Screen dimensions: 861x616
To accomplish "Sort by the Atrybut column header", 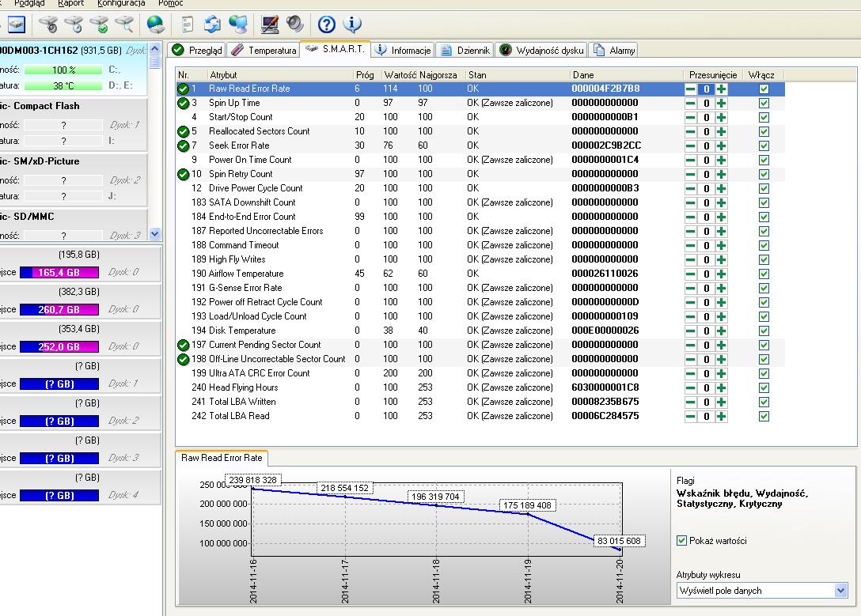I will click(x=280, y=74).
